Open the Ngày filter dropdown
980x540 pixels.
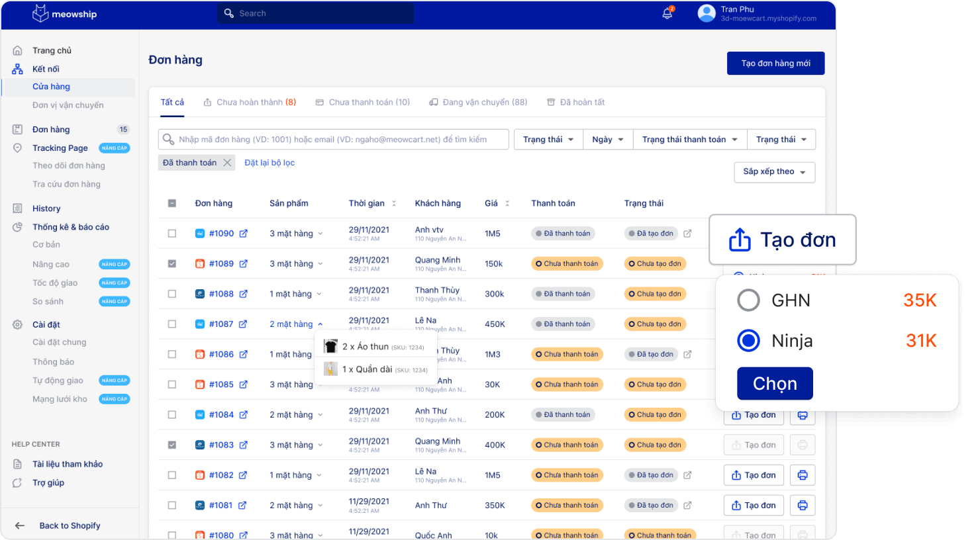(607, 140)
